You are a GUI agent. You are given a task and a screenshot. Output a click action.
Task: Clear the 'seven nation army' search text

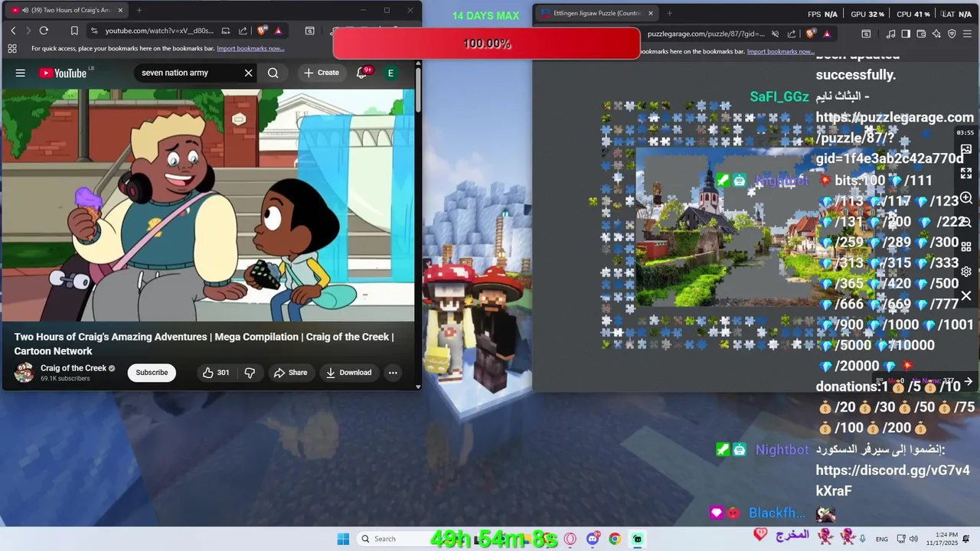click(x=248, y=73)
